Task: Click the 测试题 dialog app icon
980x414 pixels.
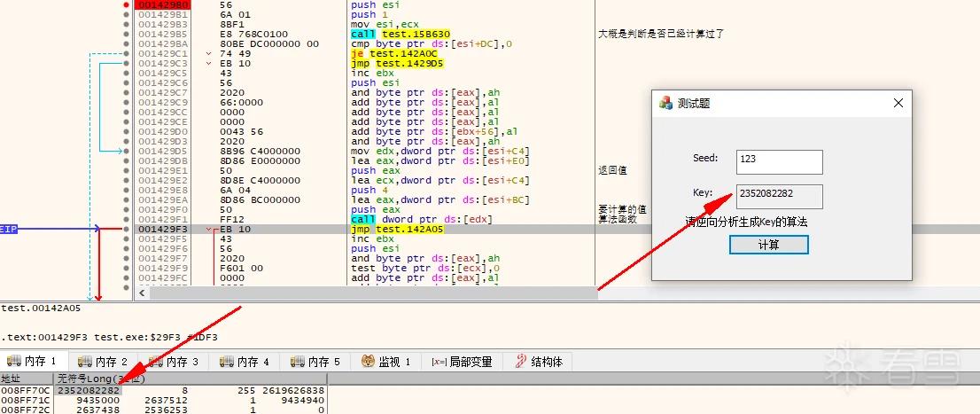Action: coord(666,103)
